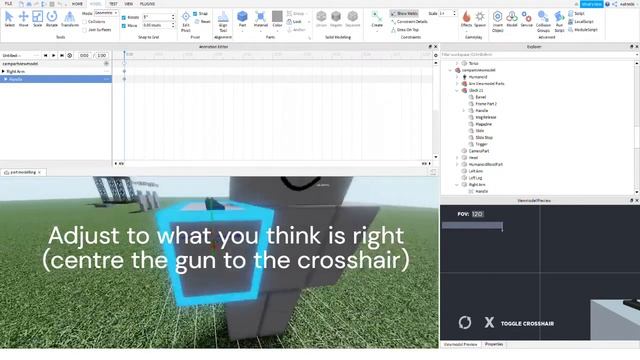The height and width of the screenshot is (360, 640).
Task: Click the reset rotation icon in Viewmodel Preview
Action: (464, 322)
